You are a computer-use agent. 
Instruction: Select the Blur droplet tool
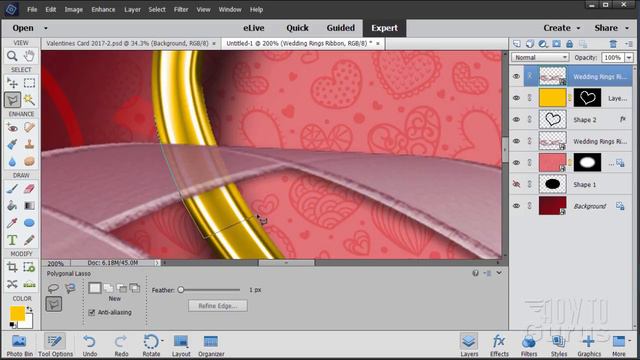[12, 162]
